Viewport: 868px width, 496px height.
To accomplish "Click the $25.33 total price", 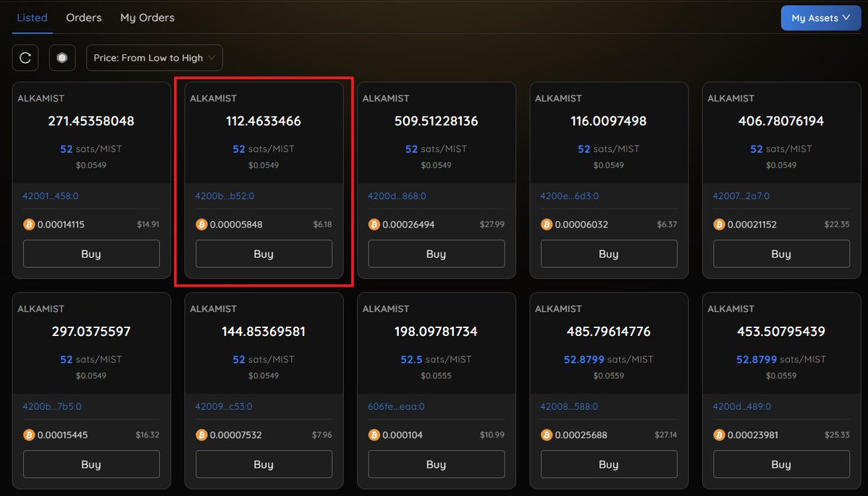I will tap(837, 434).
